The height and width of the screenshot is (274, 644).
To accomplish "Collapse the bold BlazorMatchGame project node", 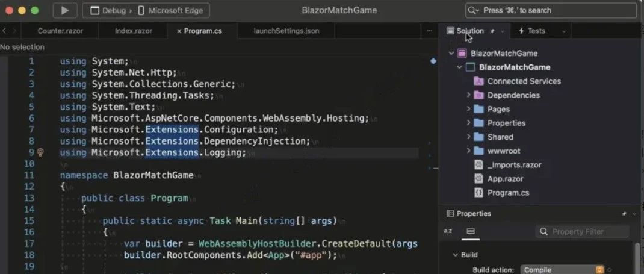I will pos(460,67).
